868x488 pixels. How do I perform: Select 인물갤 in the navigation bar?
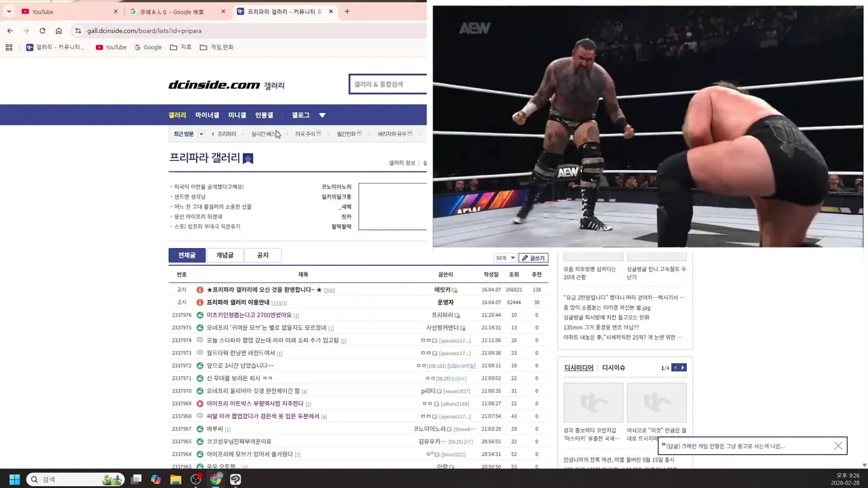click(x=264, y=115)
